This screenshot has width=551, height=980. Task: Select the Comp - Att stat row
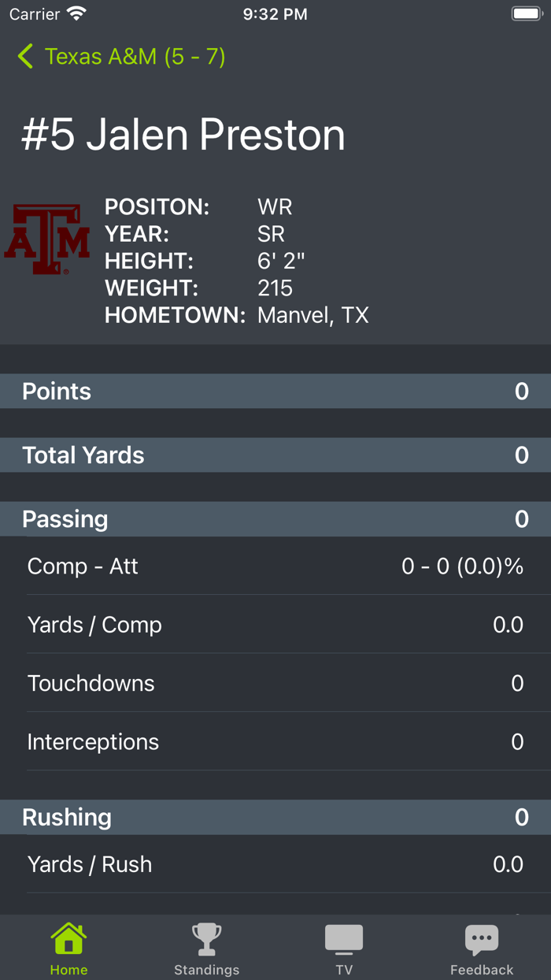click(275, 566)
